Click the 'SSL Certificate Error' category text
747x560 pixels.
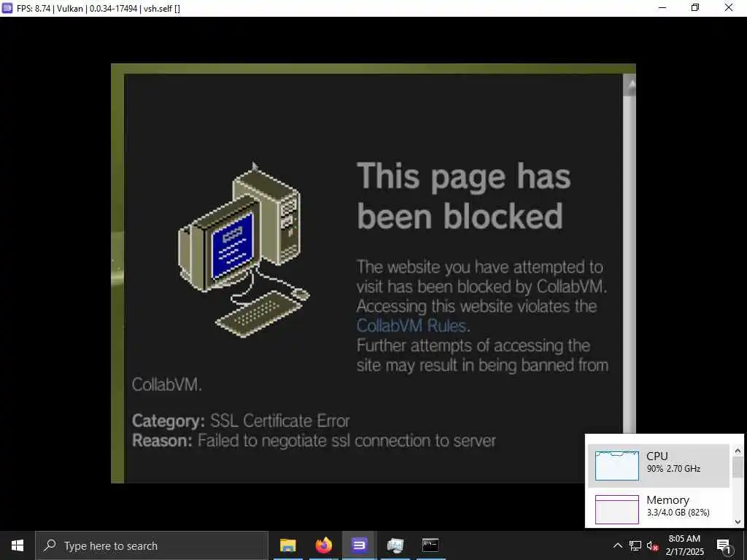tap(280, 421)
